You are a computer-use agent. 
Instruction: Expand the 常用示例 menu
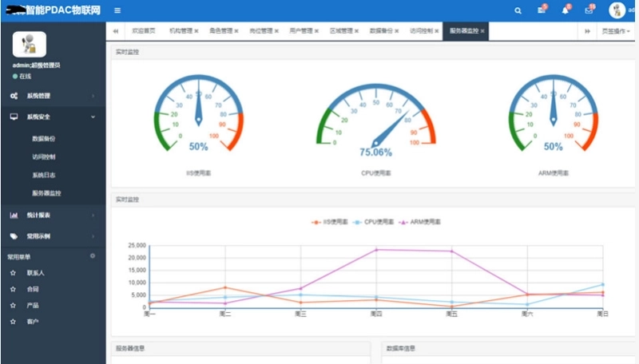pos(53,236)
